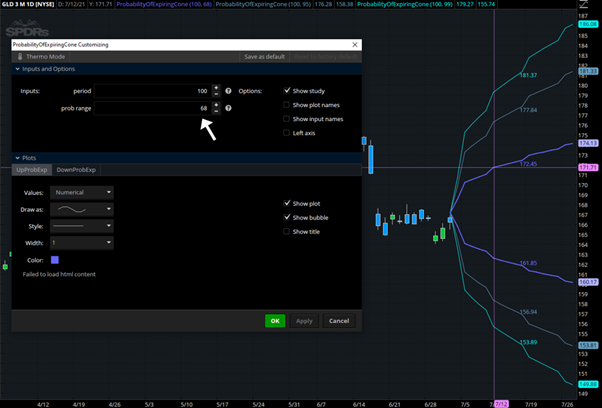Increase the period value with up stepper
Screen dimensions: 602x408
pos(216,88)
